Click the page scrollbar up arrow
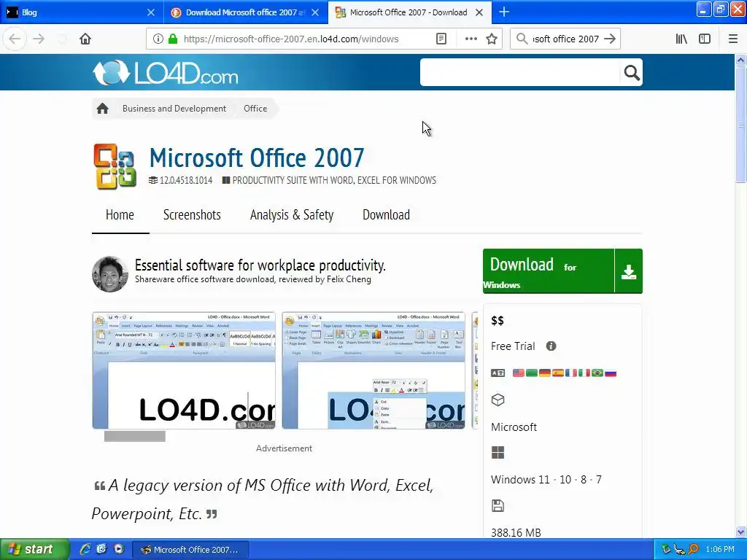The image size is (747, 560). [740, 60]
